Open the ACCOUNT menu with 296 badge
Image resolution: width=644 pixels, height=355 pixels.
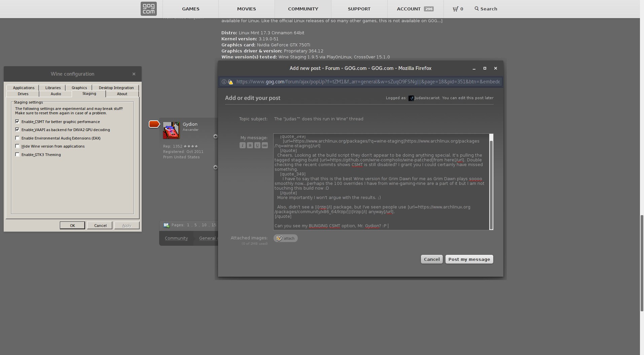tap(415, 9)
